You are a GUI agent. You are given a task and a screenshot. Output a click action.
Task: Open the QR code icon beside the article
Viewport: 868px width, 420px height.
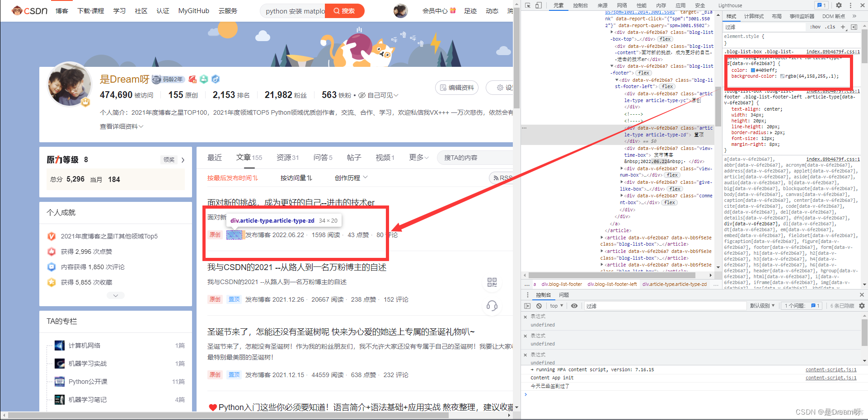click(492, 283)
